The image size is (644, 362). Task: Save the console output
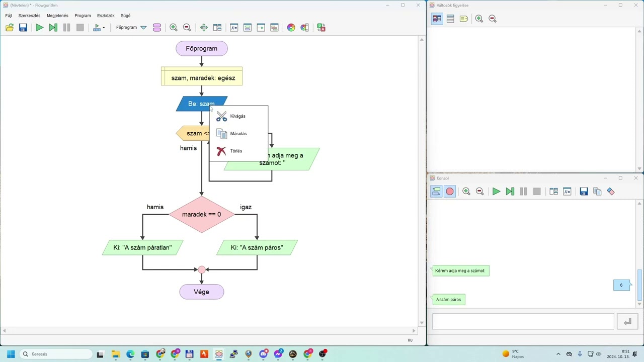tap(584, 192)
